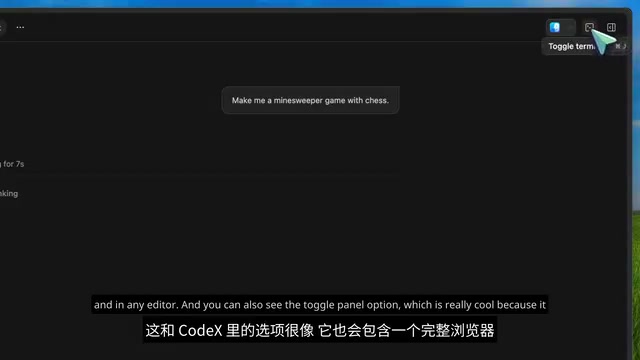Toggle the terminal panel icon

pyautogui.click(x=589, y=27)
